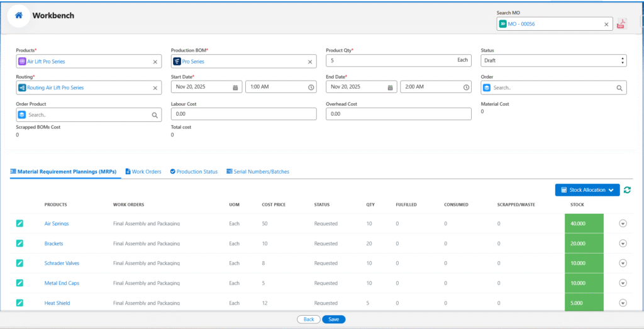Click the edit pencil for Schrader Valves
The width and height of the screenshot is (644, 329).
(x=19, y=263)
